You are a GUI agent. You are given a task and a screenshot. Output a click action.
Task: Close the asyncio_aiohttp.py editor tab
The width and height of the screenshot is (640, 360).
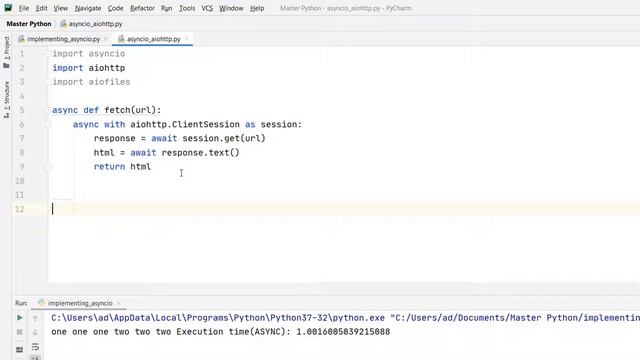pyautogui.click(x=187, y=39)
